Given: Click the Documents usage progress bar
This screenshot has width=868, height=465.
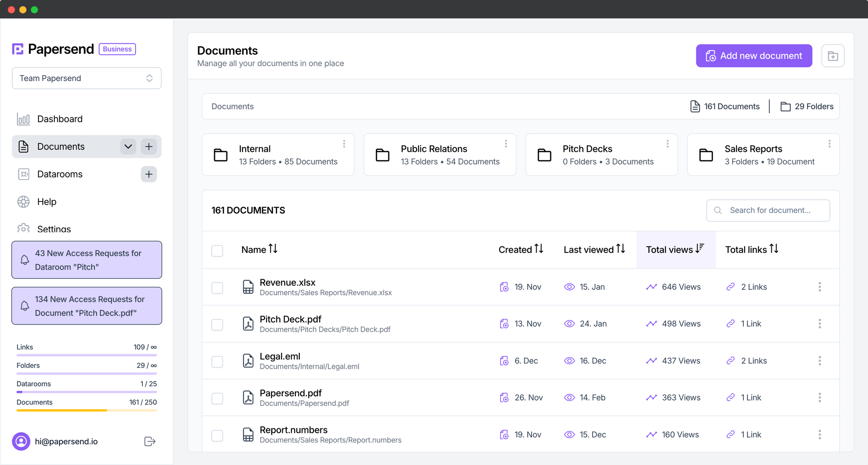Looking at the screenshot, I should pos(86,410).
